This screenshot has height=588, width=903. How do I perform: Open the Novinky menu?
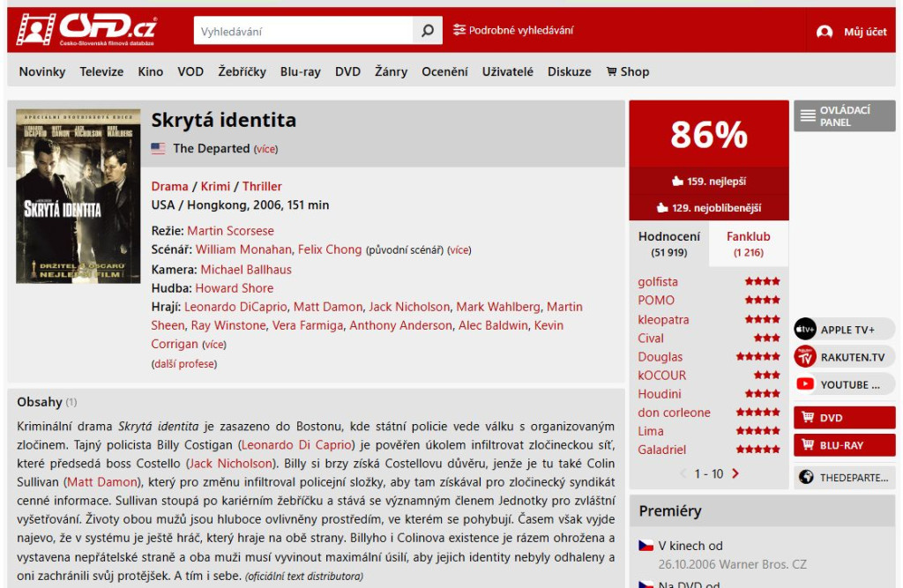42,71
